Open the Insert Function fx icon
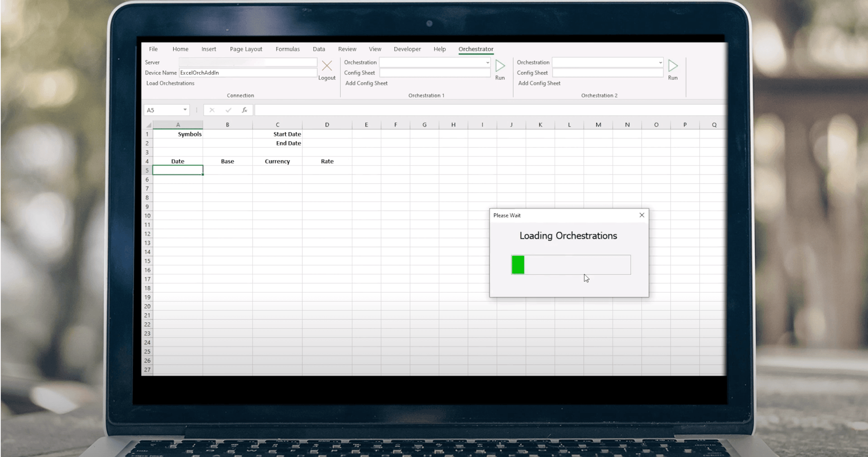 (x=244, y=110)
